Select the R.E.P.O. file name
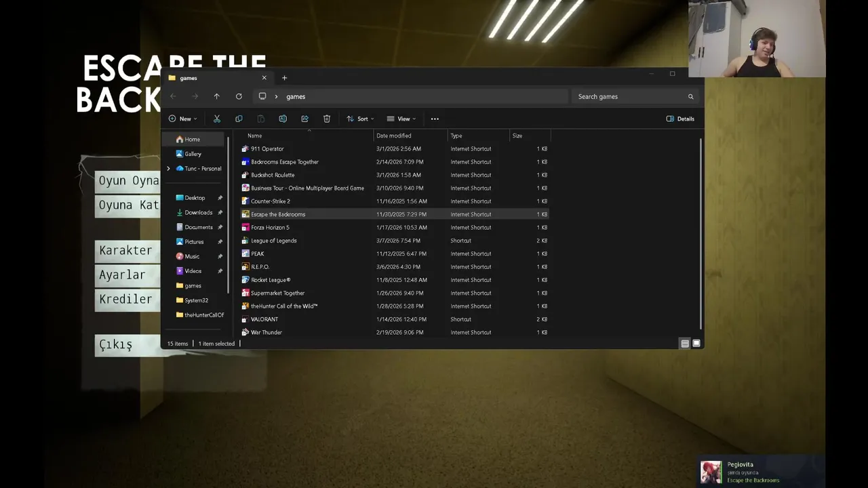 point(260,267)
